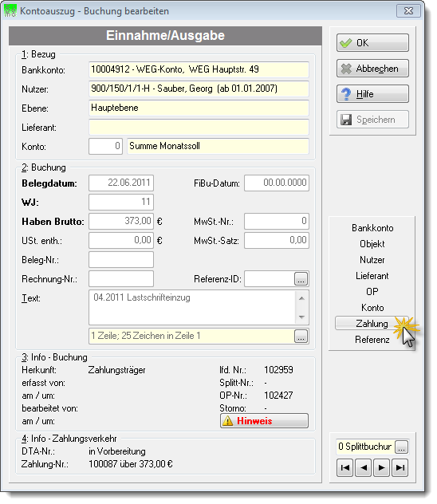
Task: Open Referenz-ID browse ellipsis button
Action: coord(301,279)
